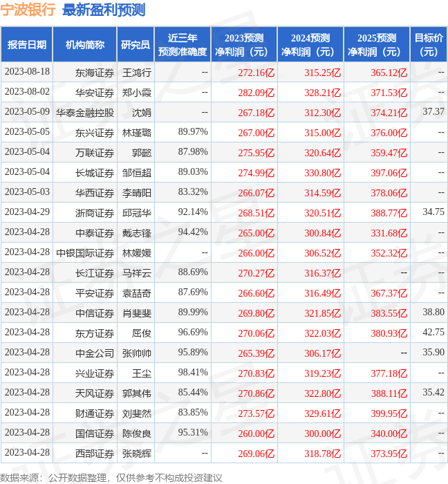Screen dimensions: 448x484
Task: Select the 报告日期 column header
Action: 27,44
